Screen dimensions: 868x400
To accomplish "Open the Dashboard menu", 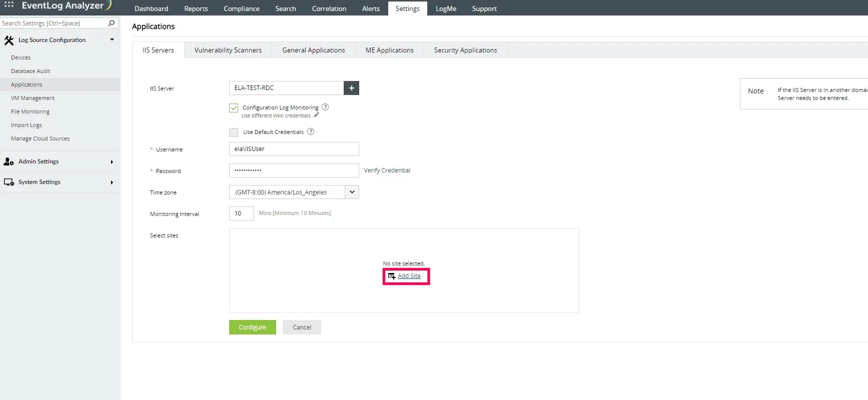I will 152,8.
